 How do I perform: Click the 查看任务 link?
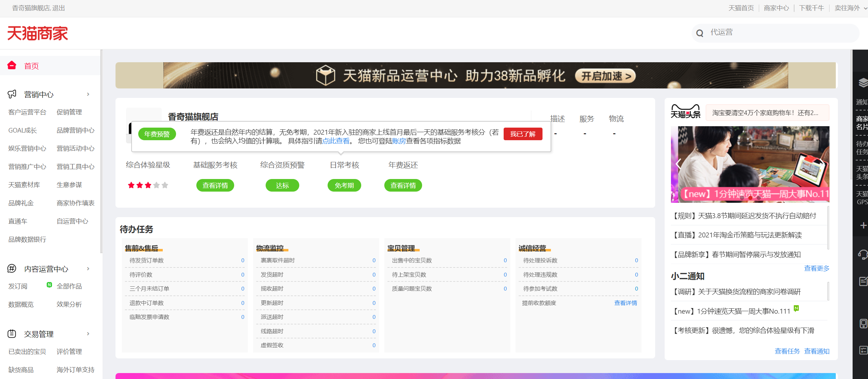point(787,351)
